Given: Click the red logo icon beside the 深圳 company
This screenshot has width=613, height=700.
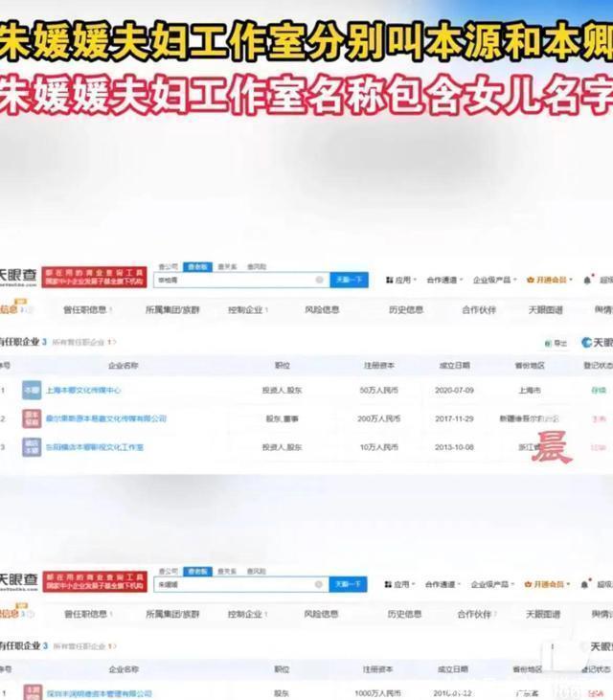Looking at the screenshot, I should click(33, 692).
